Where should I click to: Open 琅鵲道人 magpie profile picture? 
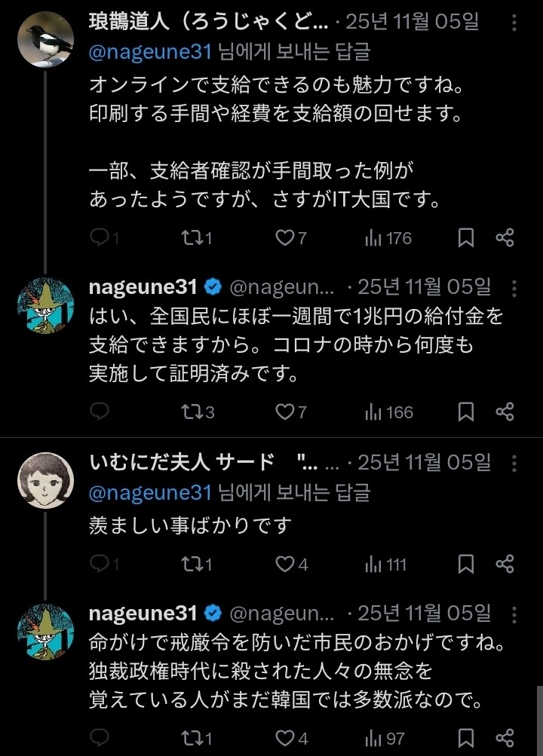pos(44,39)
